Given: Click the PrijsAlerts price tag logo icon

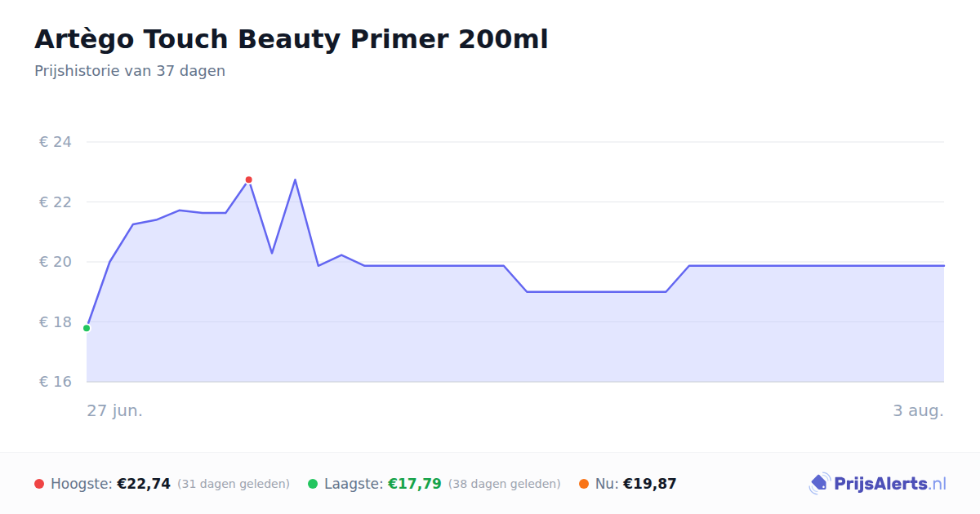Looking at the screenshot, I should (x=820, y=484).
